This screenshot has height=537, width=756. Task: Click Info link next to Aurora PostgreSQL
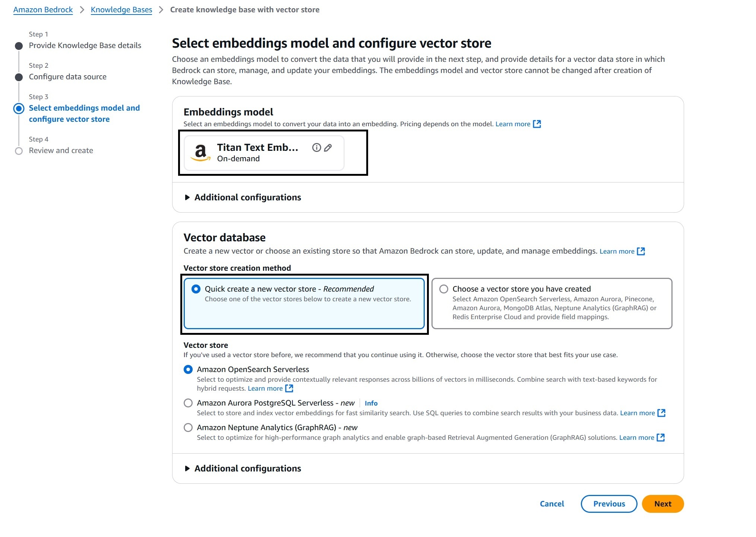click(x=371, y=403)
